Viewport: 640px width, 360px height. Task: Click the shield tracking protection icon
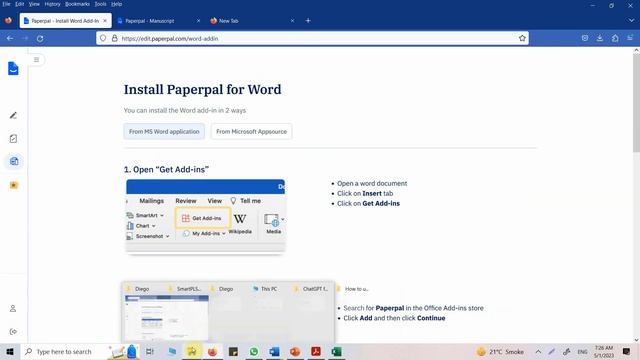coord(103,38)
